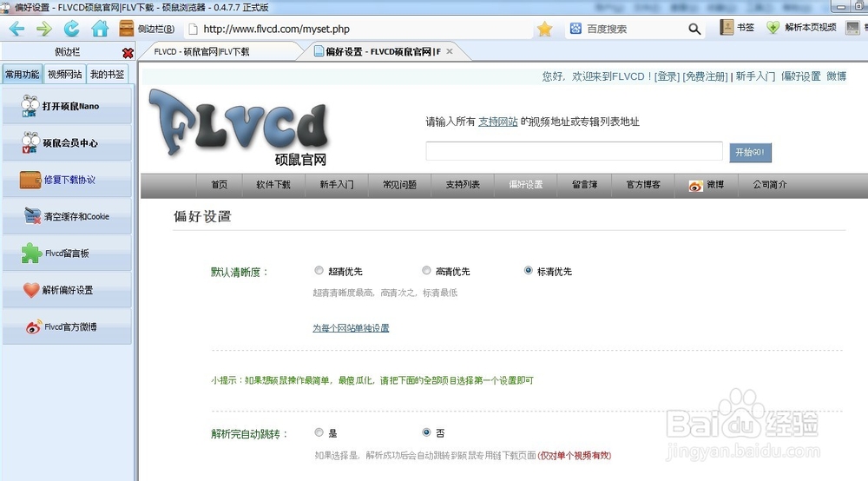Image resolution: width=868 pixels, height=481 pixels.
Task: Click 清空缓存和Cookie in the sidebar
Action: coord(67,216)
